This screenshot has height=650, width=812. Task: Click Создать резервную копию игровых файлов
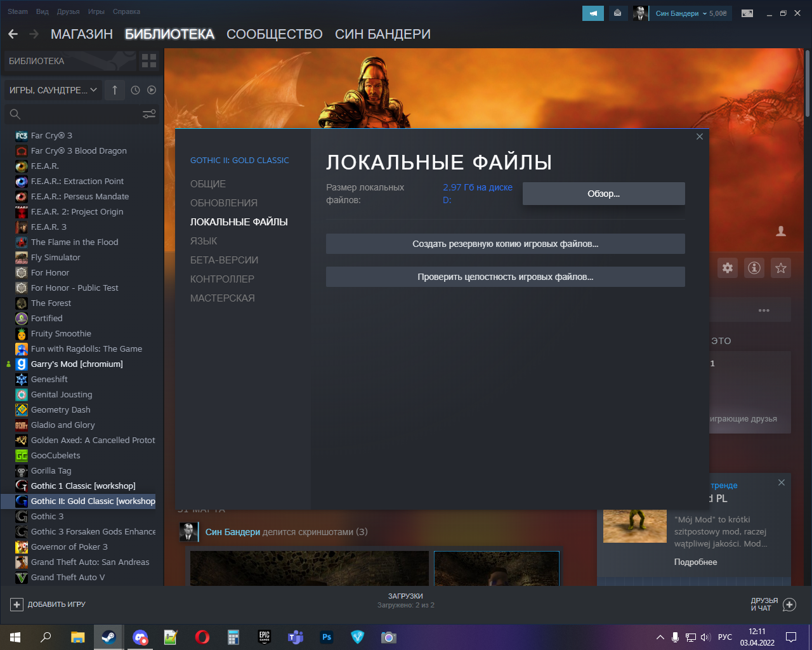point(506,244)
